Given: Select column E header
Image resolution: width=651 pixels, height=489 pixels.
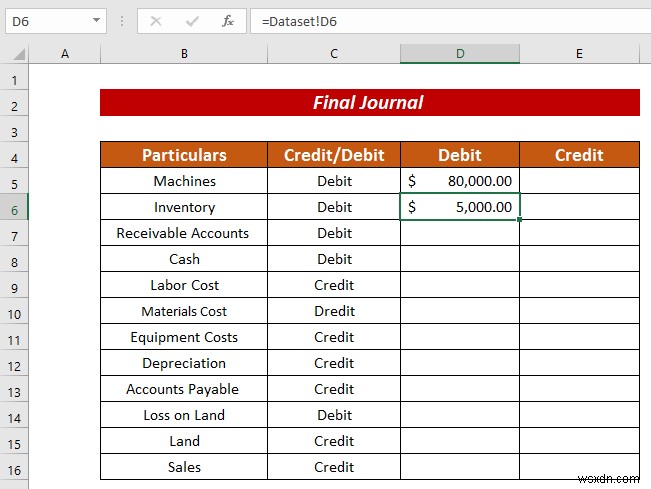Looking at the screenshot, I should pyautogui.click(x=579, y=54).
